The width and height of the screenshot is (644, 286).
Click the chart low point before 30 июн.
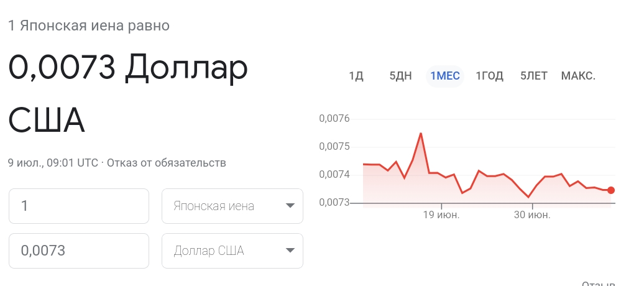(528, 197)
